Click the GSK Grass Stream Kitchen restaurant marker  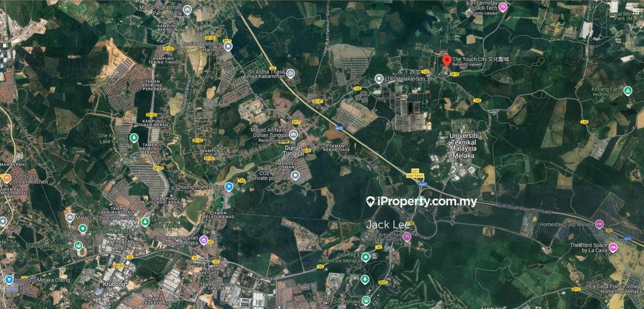pos(6,178)
